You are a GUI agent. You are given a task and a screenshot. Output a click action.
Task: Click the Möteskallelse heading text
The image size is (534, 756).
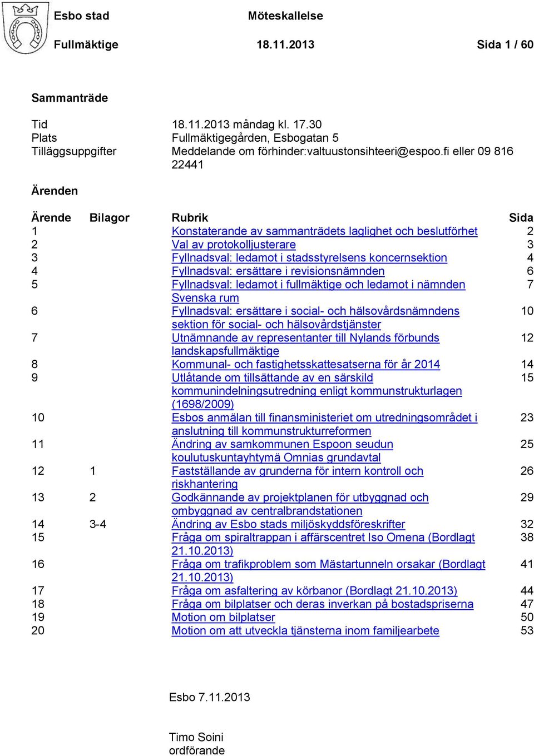[285, 16]
